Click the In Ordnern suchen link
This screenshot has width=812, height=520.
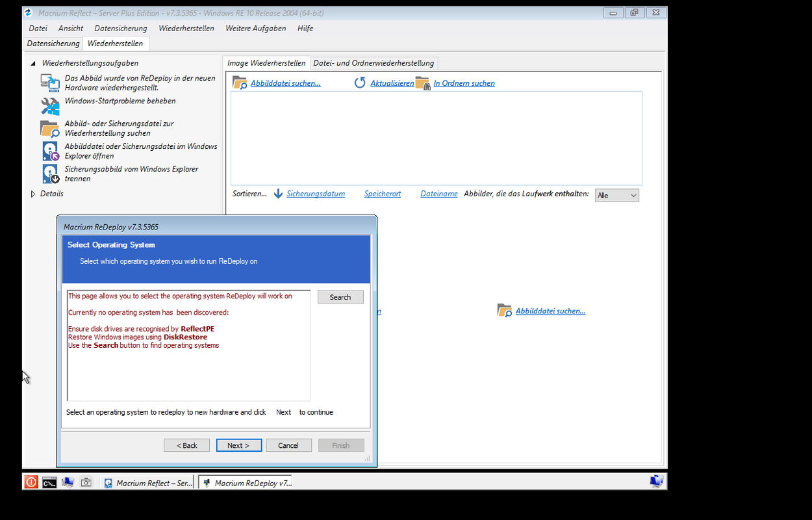click(464, 83)
